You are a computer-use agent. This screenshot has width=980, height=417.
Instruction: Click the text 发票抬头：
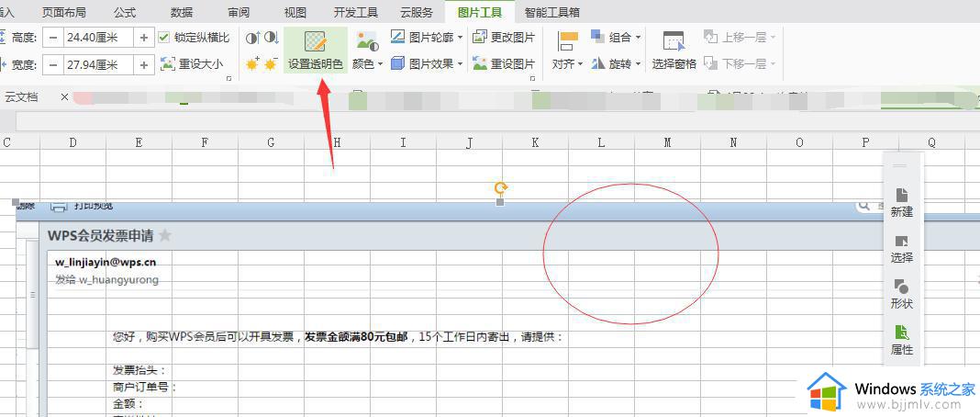(x=140, y=370)
